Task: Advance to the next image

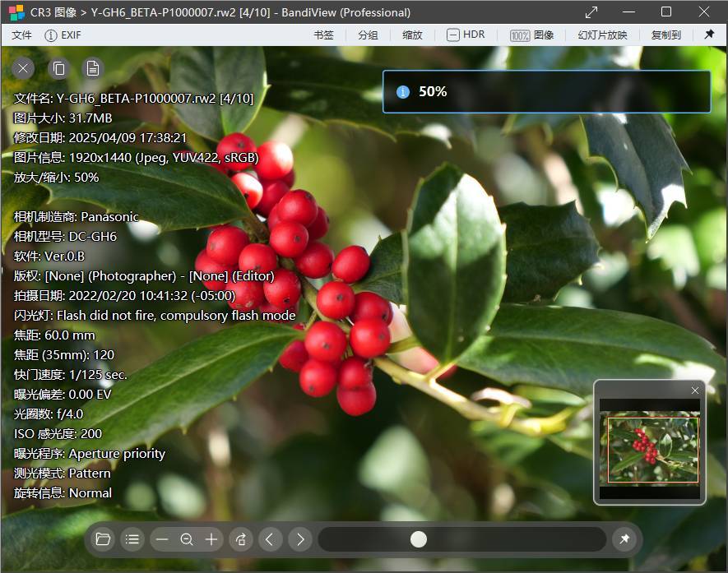Action: point(300,539)
